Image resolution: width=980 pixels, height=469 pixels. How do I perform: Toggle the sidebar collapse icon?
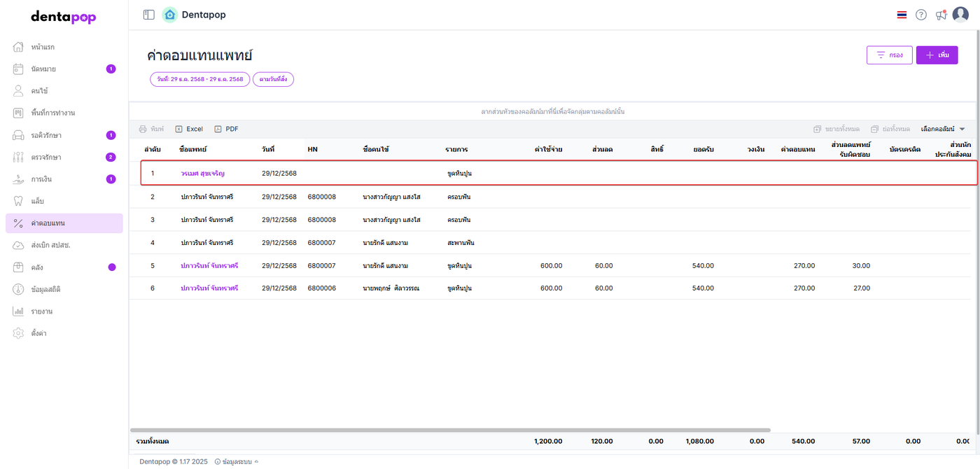pos(148,15)
